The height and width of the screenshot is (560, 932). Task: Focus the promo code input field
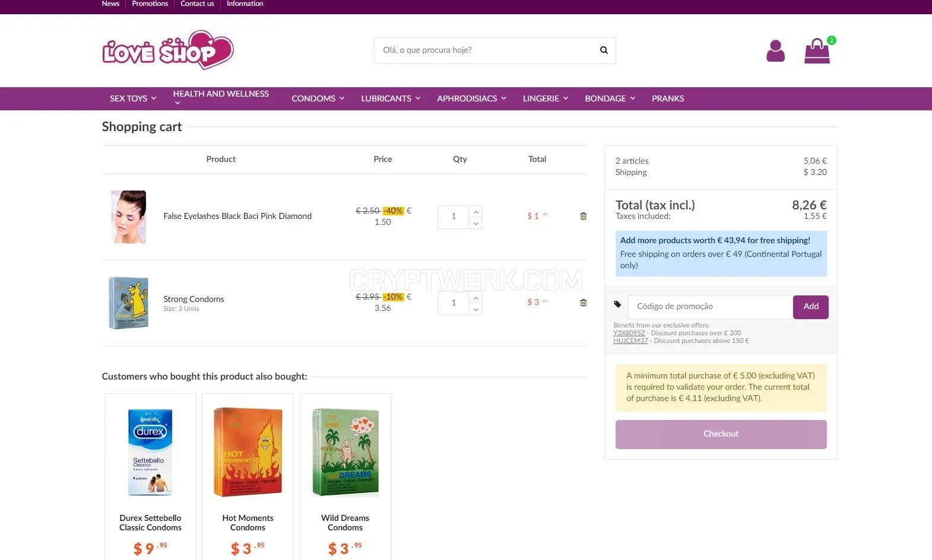click(x=710, y=307)
